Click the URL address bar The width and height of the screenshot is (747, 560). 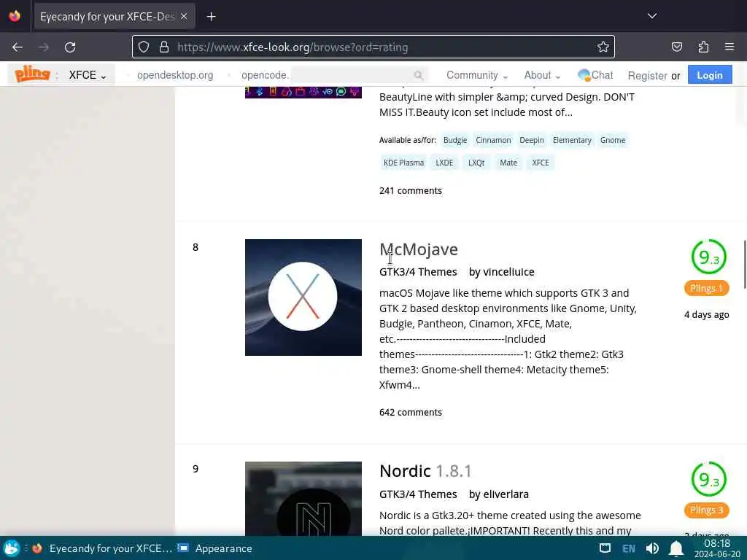click(373, 47)
